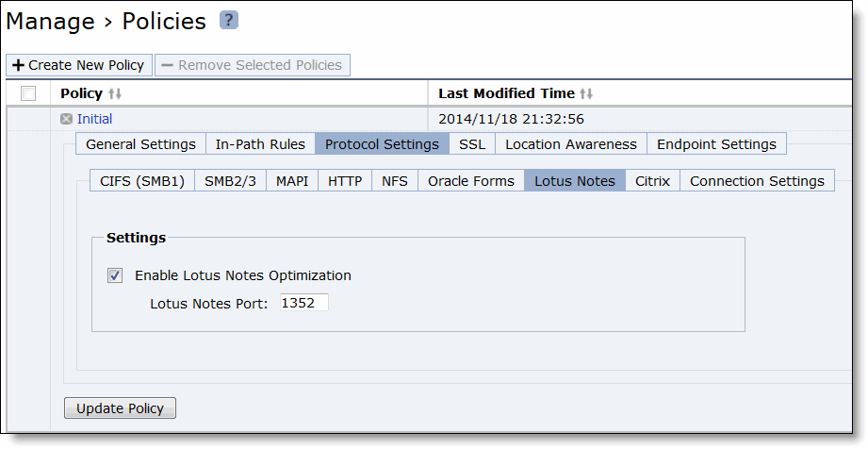Open Endpoint Settings tab

click(x=716, y=144)
